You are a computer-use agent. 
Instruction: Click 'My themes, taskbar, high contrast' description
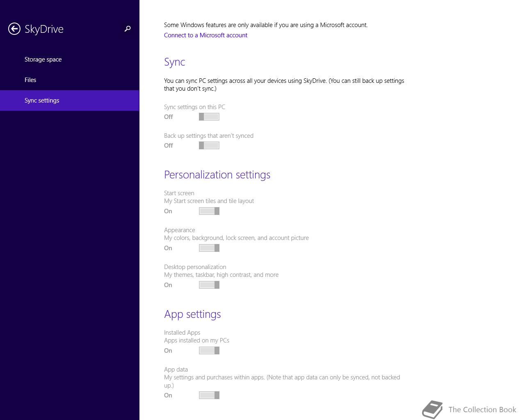pyautogui.click(x=221, y=275)
